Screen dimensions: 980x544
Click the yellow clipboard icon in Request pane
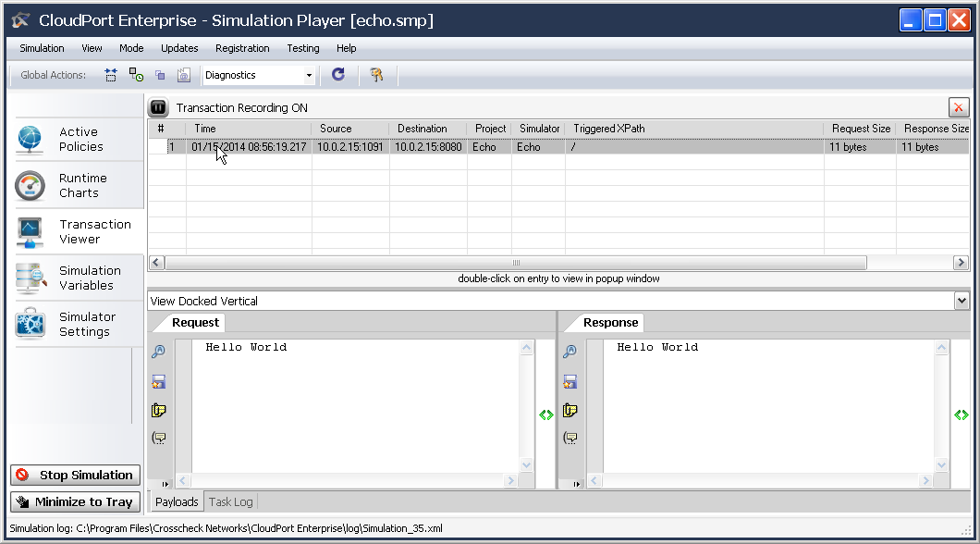tap(159, 410)
